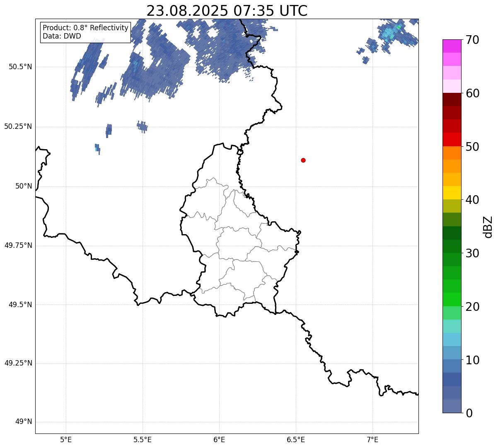Click the colorbar 70 tick label
Viewport: 498px width, 448px height.
click(472, 40)
